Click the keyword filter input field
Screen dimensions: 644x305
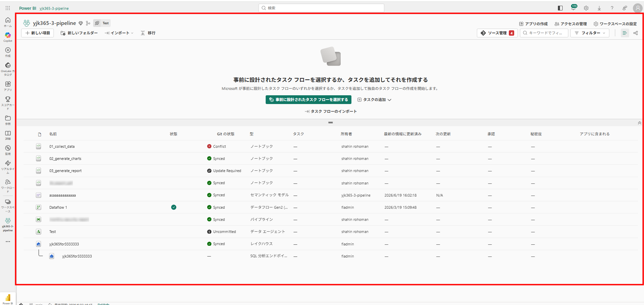(544, 33)
